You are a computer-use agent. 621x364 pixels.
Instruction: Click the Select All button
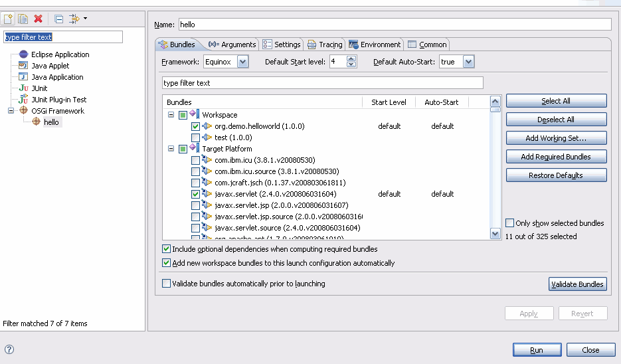(556, 101)
